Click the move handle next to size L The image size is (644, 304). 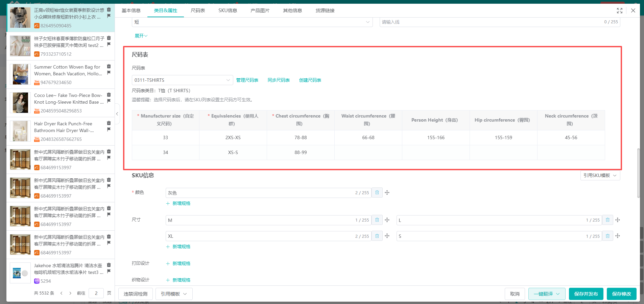tap(618, 220)
